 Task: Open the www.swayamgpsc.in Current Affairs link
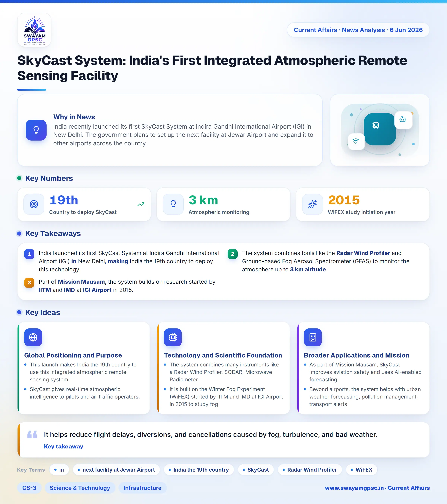pos(377,488)
